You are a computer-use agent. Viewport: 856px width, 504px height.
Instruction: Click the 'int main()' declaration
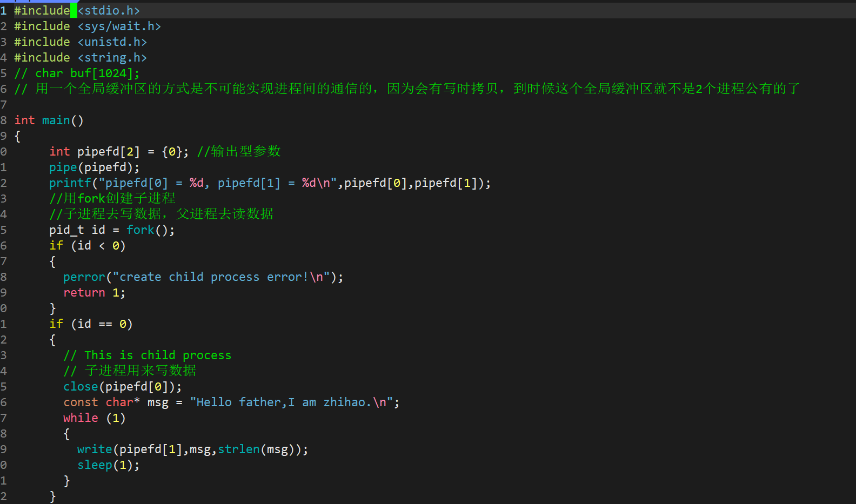click(49, 120)
